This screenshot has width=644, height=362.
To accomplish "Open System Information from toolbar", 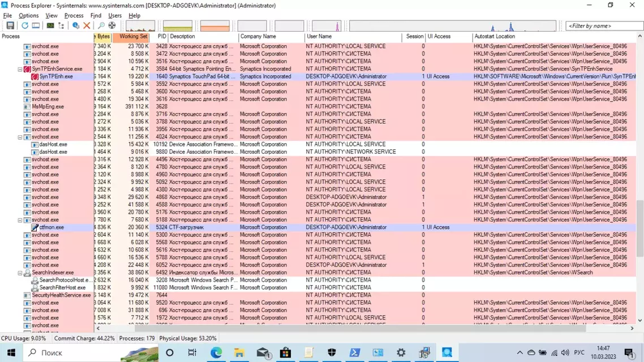I will click(x=50, y=26).
